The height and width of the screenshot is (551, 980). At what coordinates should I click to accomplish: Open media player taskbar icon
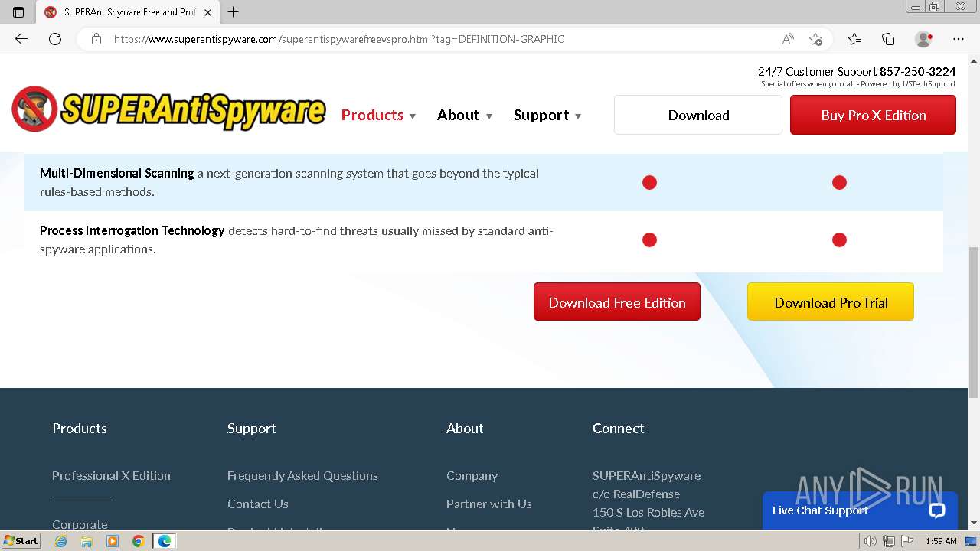tap(113, 541)
